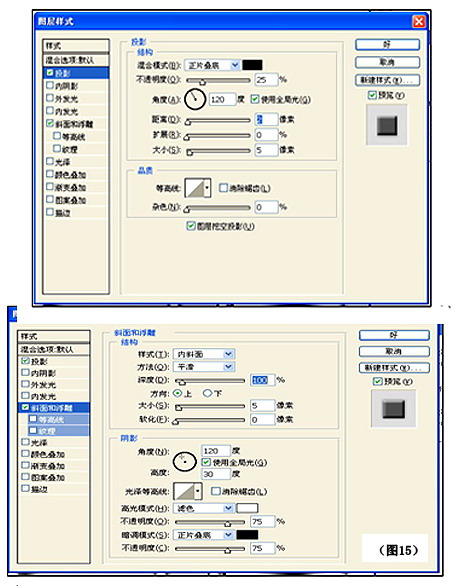Toggle 图层挖空投影 checkbox
The image size is (457, 586).
pos(191,226)
